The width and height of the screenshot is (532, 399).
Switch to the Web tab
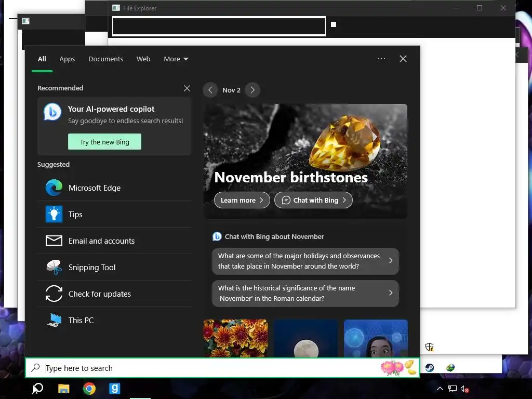click(x=143, y=59)
